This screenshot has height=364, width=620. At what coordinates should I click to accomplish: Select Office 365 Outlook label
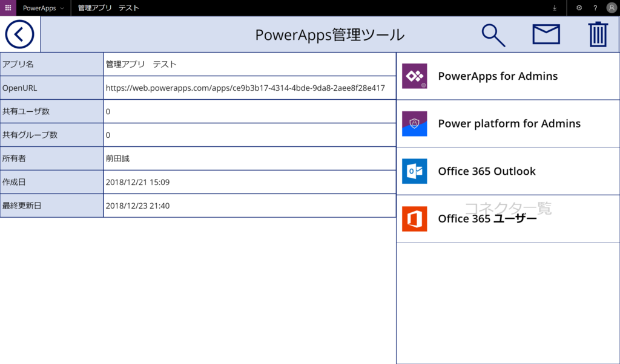coord(487,171)
